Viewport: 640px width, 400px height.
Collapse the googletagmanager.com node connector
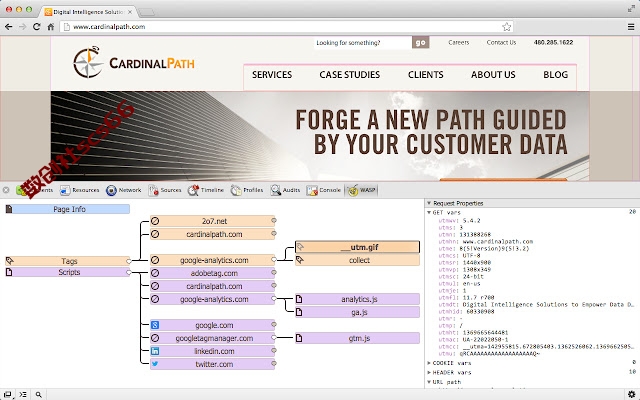click(x=274, y=338)
